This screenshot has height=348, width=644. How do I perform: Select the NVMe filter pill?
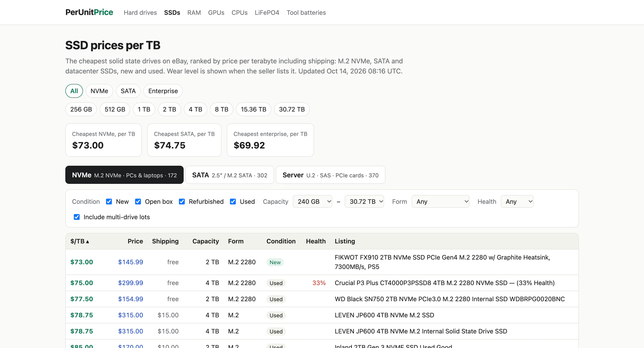(x=99, y=91)
